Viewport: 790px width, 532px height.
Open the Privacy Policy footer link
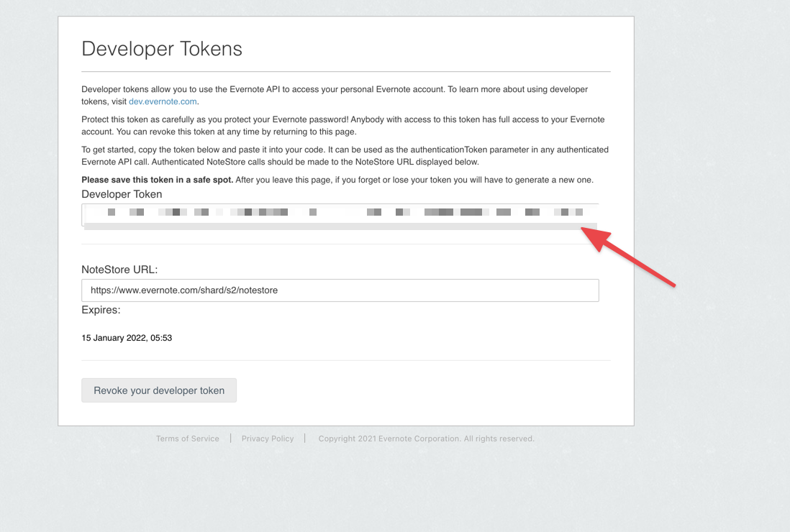(x=268, y=439)
